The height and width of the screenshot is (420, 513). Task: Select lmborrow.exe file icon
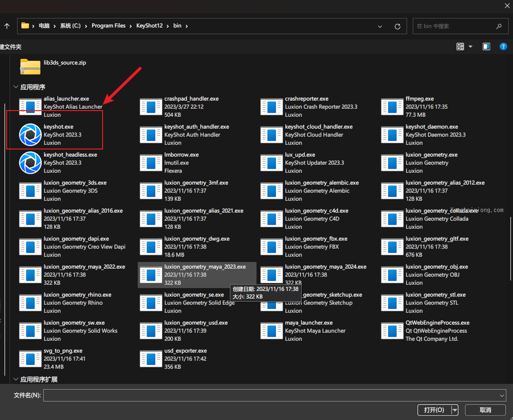(x=151, y=163)
